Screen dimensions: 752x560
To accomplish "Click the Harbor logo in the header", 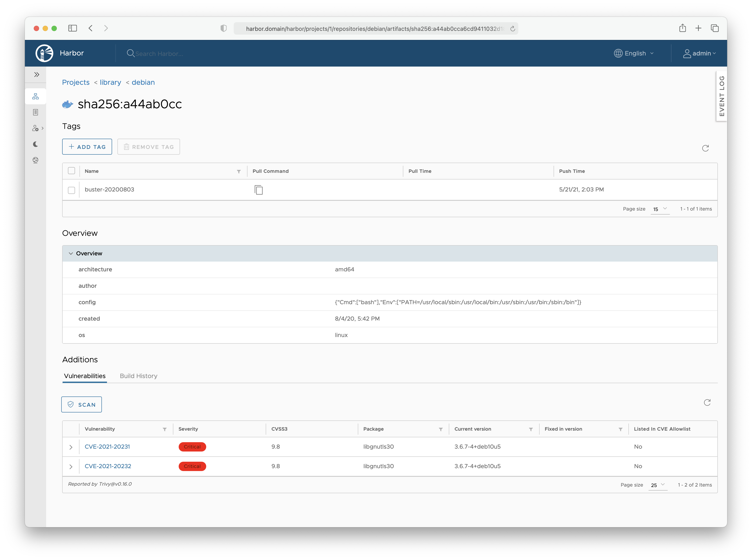I will (x=44, y=53).
